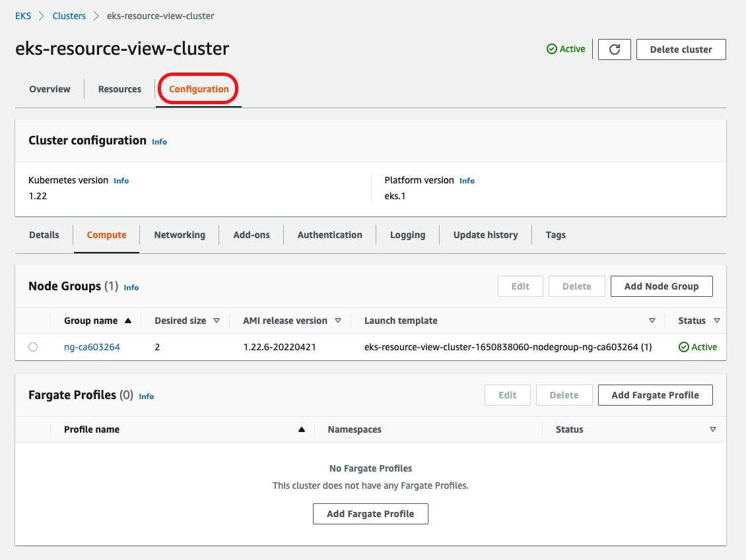Viewport: 746px width, 560px height.
Task: Open Info link beside Platform version
Action: point(467,181)
